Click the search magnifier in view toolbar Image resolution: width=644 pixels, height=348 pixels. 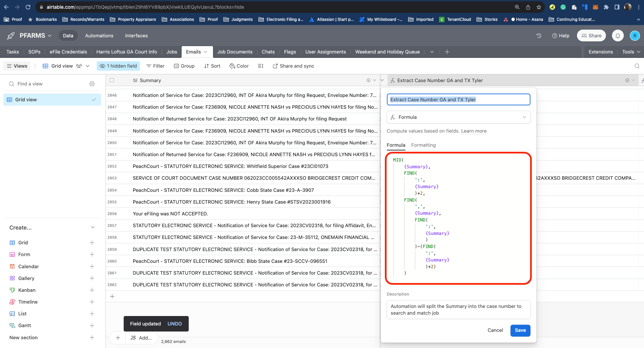coord(637,66)
